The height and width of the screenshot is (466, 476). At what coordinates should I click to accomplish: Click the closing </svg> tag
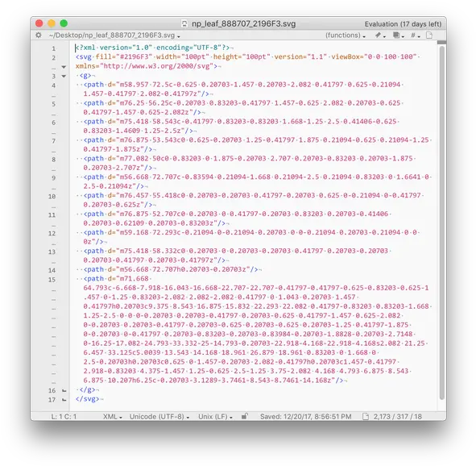coord(88,399)
